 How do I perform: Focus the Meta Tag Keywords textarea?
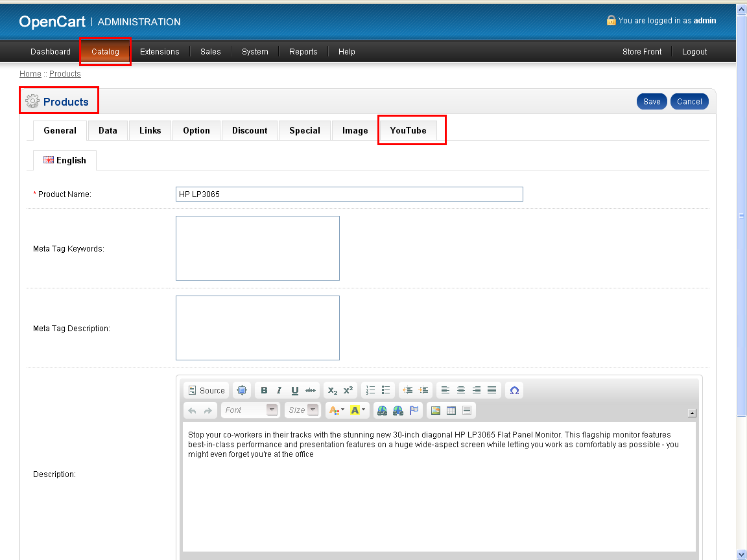pos(257,249)
